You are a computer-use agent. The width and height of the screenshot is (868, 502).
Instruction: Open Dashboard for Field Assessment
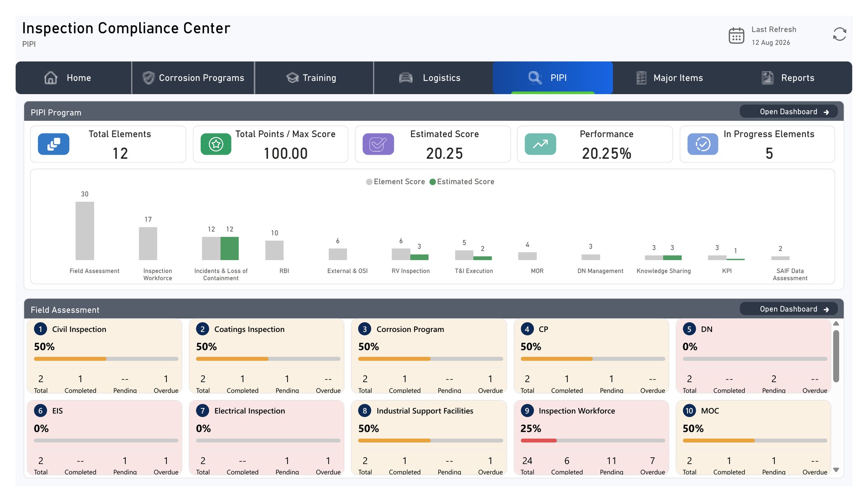click(x=788, y=309)
